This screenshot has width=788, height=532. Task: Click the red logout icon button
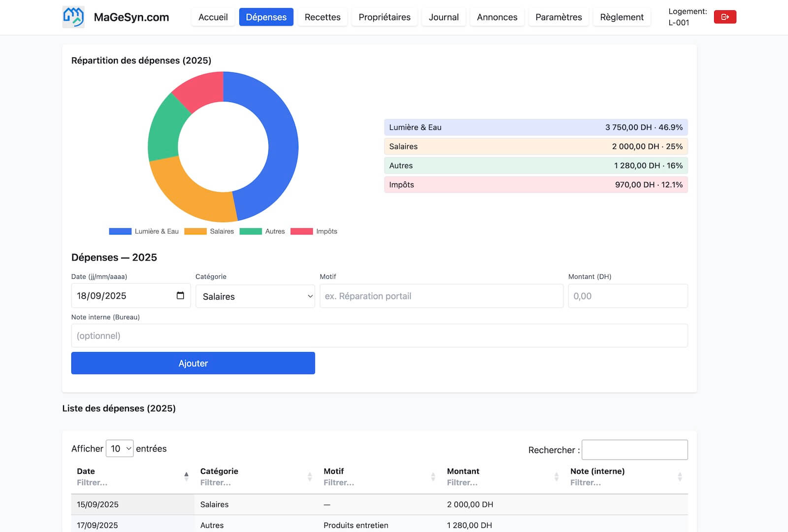click(724, 17)
